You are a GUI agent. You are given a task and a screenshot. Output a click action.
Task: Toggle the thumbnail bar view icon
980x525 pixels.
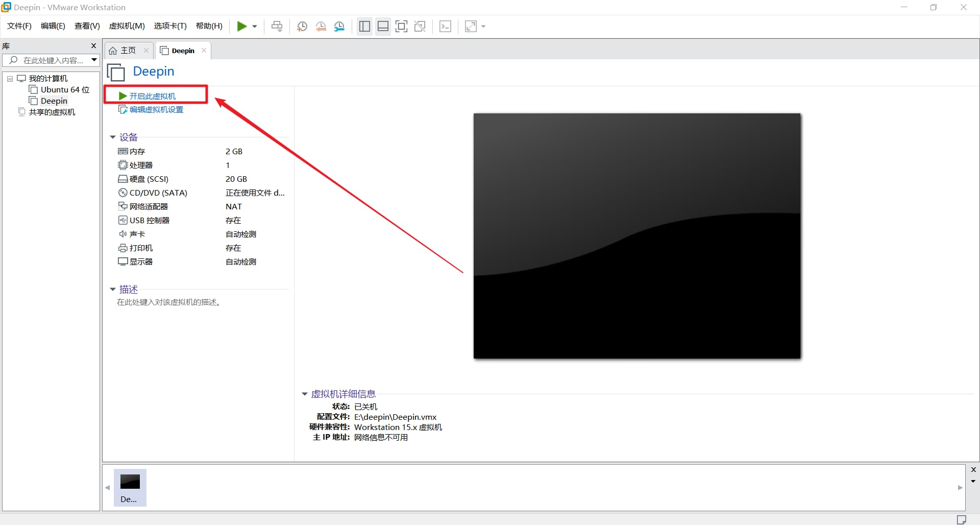[383, 27]
